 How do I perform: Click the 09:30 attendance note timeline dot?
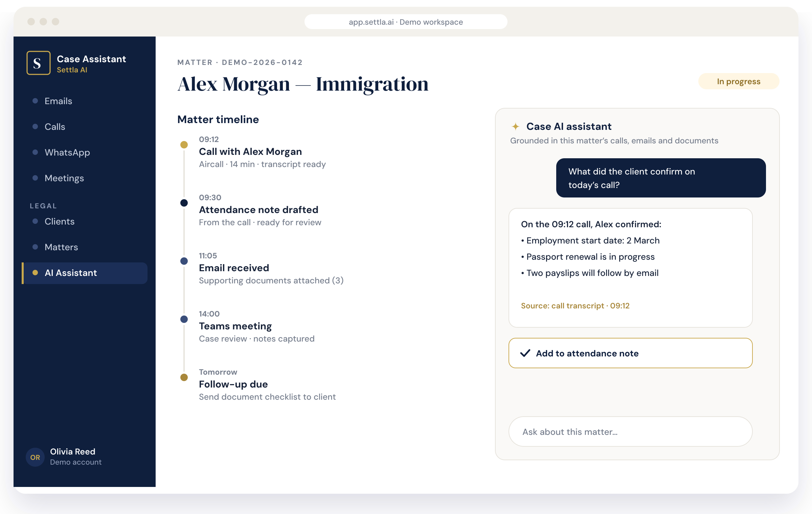184,203
